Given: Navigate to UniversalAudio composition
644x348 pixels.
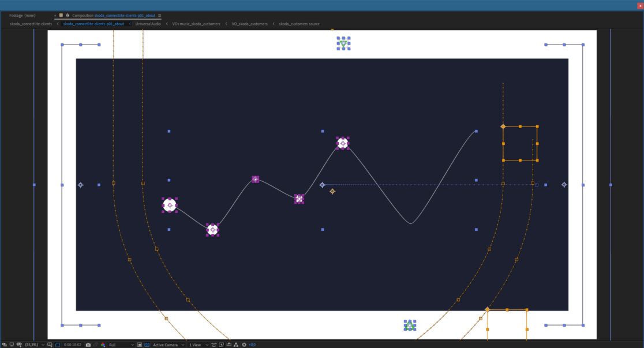Looking at the screenshot, I should point(148,24).
